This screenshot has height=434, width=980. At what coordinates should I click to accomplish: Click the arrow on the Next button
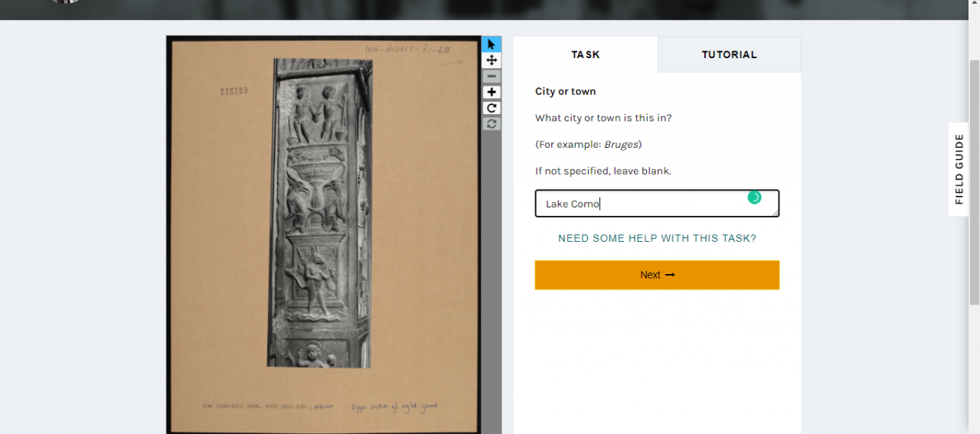point(670,275)
